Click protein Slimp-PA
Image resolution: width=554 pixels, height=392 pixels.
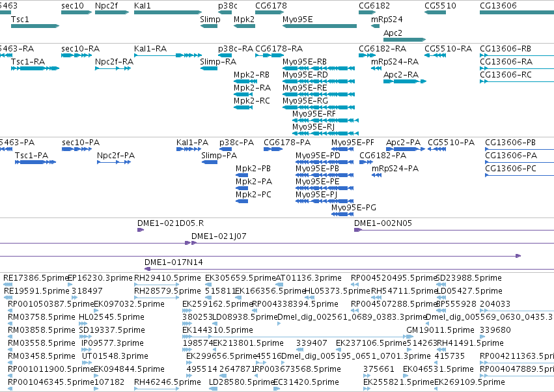(210, 162)
